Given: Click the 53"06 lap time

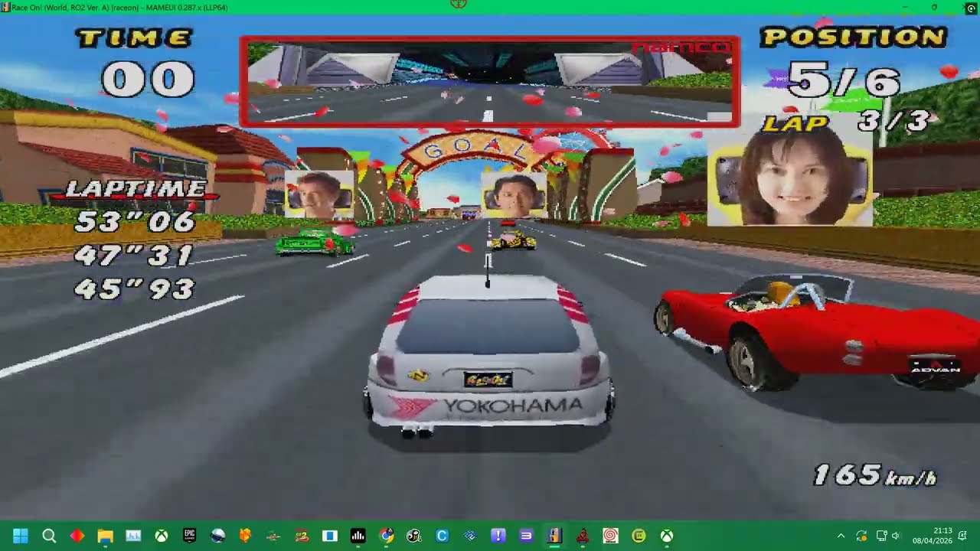Looking at the screenshot, I should pos(136,222).
